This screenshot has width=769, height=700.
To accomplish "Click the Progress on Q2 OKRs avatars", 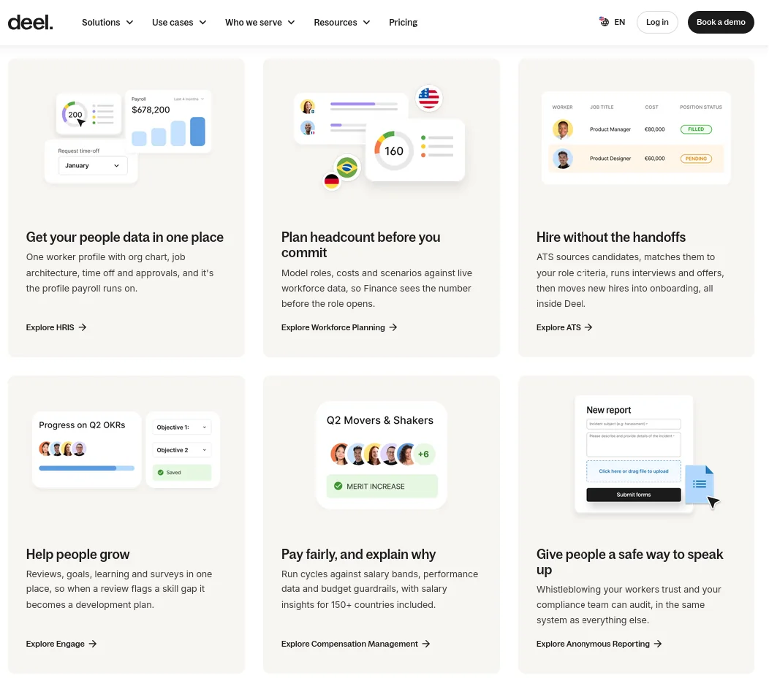I will point(63,449).
